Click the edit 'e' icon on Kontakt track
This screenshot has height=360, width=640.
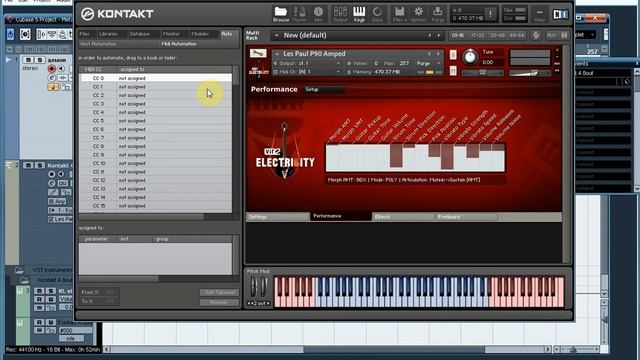pyautogui.click(x=51, y=183)
